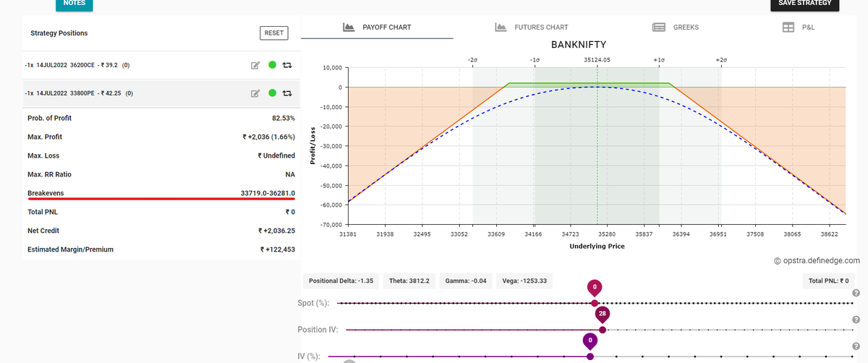Click the SAVE STRATEGY button
This screenshot has height=363, width=868.
coord(805,4)
